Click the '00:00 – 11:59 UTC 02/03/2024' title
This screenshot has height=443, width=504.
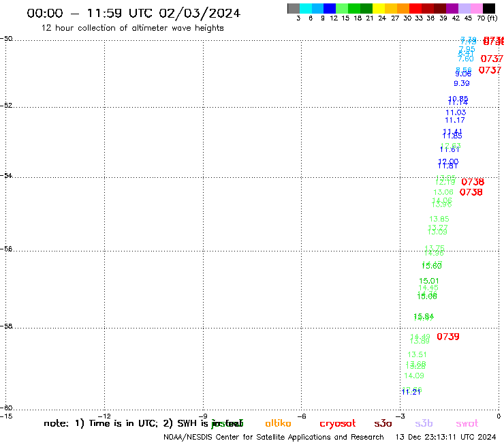pyautogui.click(x=133, y=13)
